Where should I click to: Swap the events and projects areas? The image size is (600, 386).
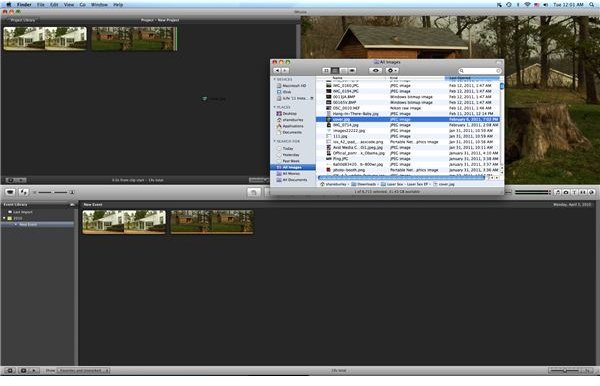[24, 192]
